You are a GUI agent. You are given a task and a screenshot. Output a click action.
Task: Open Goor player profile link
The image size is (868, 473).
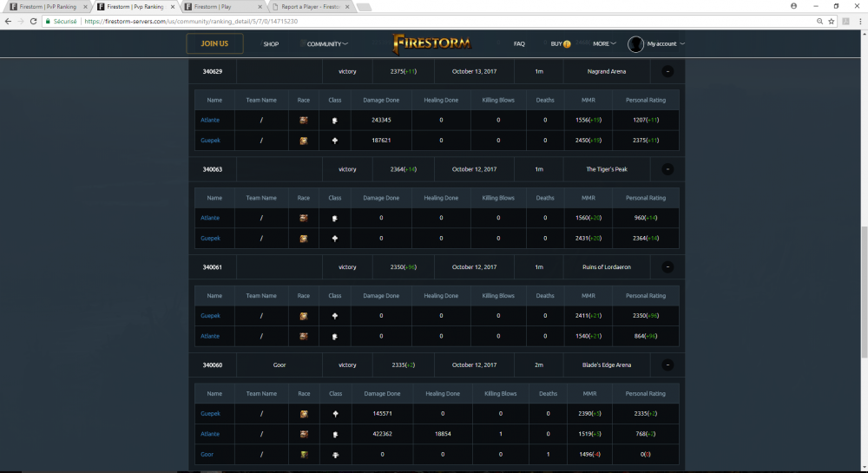207,455
